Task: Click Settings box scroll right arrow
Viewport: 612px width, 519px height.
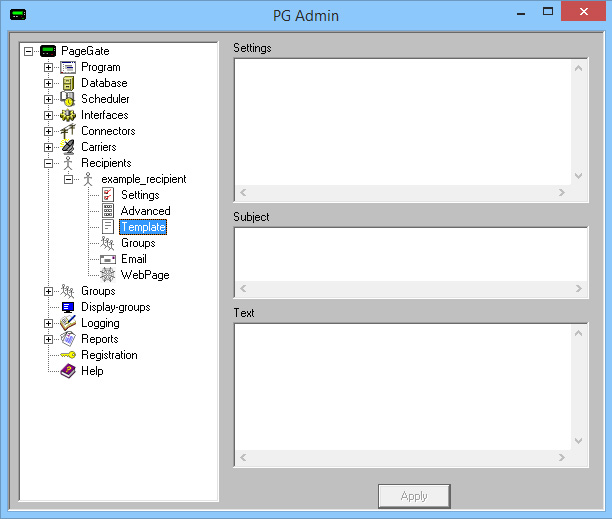Action: tap(562, 192)
